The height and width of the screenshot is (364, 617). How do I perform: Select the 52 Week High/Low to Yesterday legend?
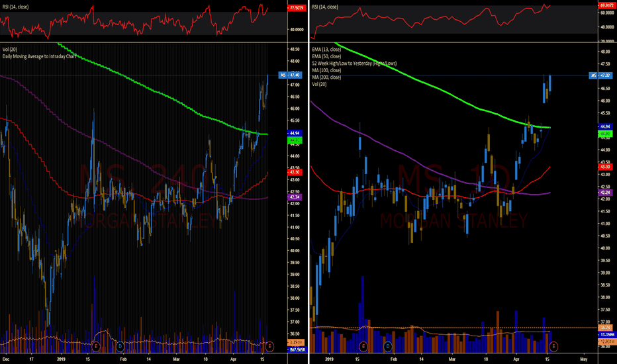(x=354, y=63)
